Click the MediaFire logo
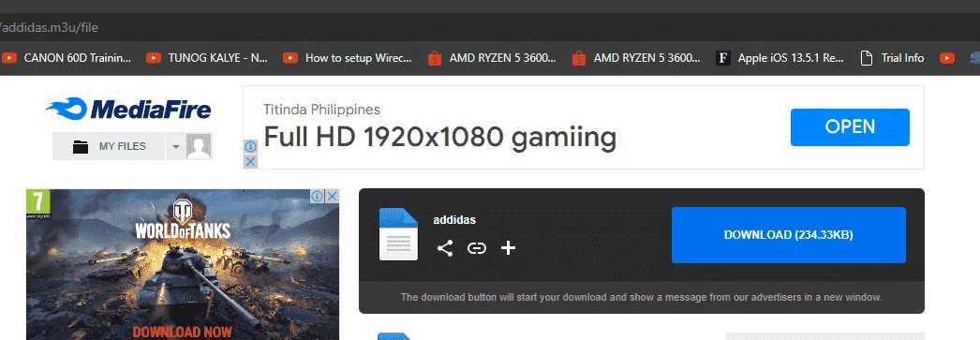Image resolution: width=980 pixels, height=340 pixels. click(128, 110)
